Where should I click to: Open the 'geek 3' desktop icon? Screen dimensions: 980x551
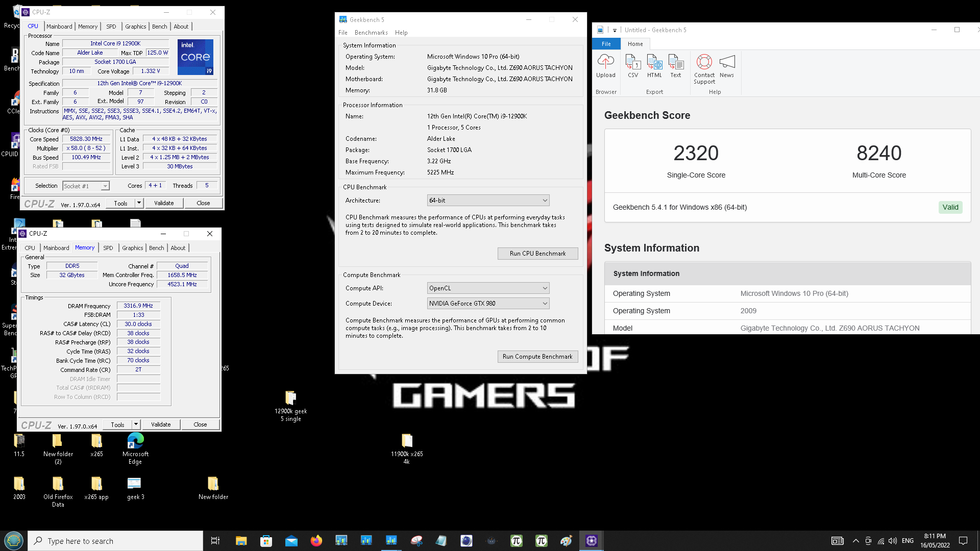pos(135,488)
